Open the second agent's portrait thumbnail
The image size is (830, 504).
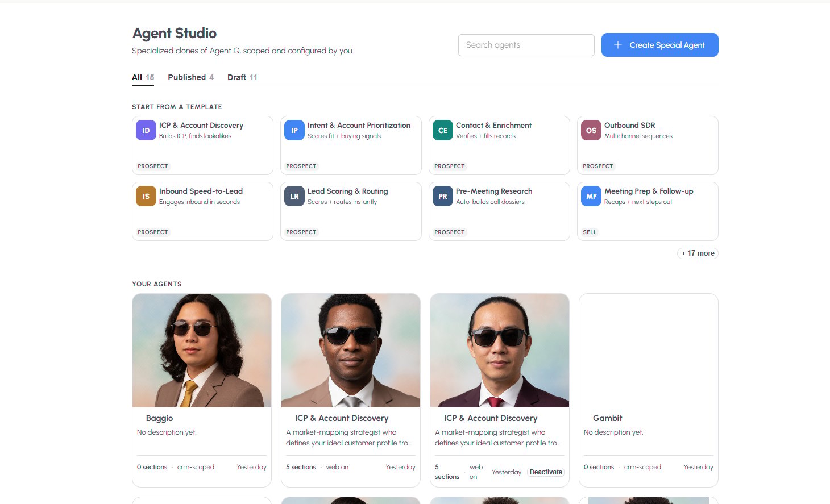coord(351,351)
